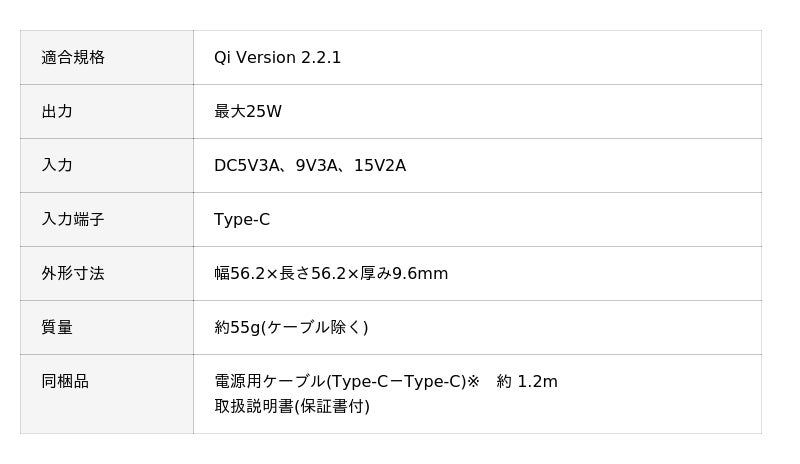Select the Qi Version 2.2.1 value

277,58
